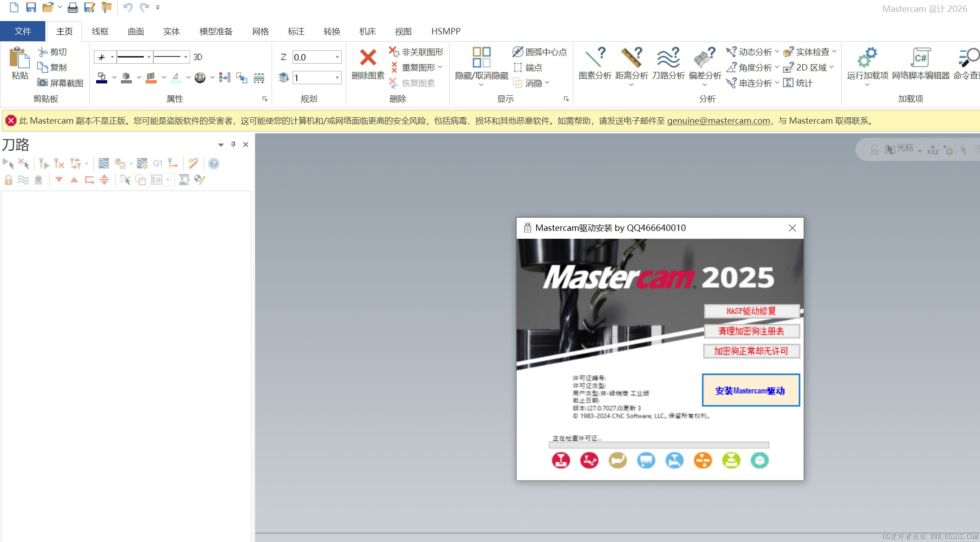
Task: Undo the last action
Action: click(128, 7)
